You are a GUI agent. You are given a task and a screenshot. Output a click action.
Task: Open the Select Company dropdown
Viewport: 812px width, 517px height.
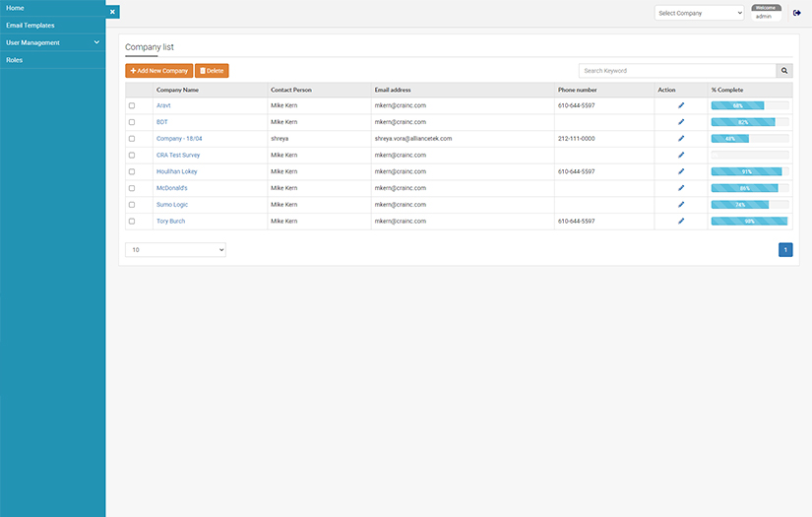(699, 13)
